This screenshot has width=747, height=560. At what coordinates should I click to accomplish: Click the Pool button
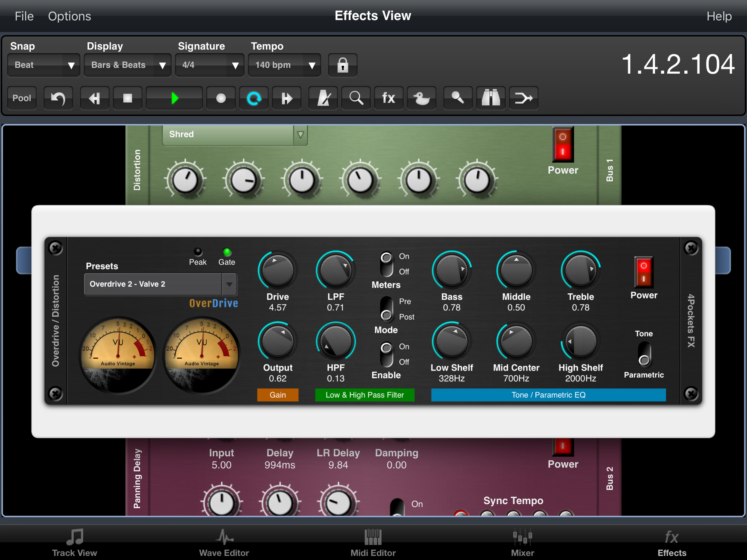(22, 98)
